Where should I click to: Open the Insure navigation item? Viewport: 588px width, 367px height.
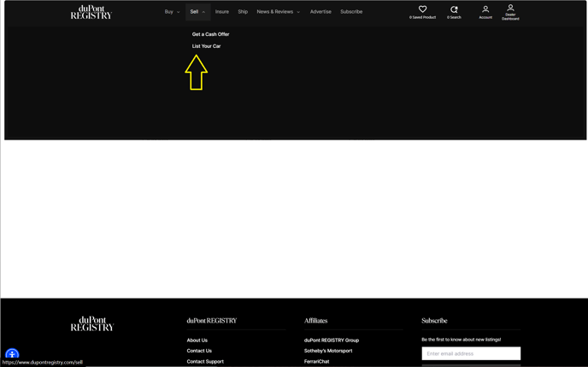tap(222, 12)
